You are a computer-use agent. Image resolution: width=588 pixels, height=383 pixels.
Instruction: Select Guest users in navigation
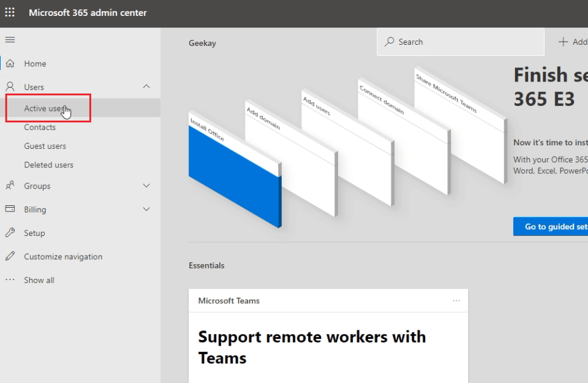45,146
